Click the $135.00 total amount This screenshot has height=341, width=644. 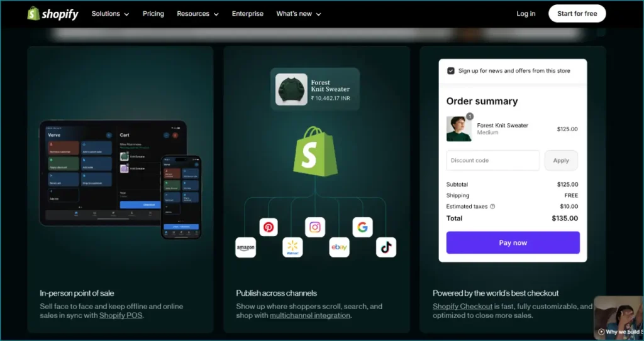point(565,219)
